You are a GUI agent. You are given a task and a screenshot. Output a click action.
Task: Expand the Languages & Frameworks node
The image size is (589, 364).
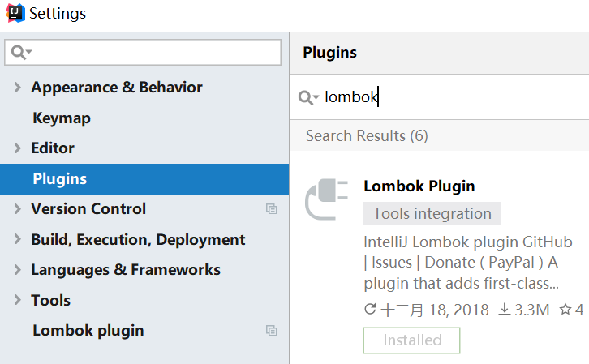pos(17,270)
